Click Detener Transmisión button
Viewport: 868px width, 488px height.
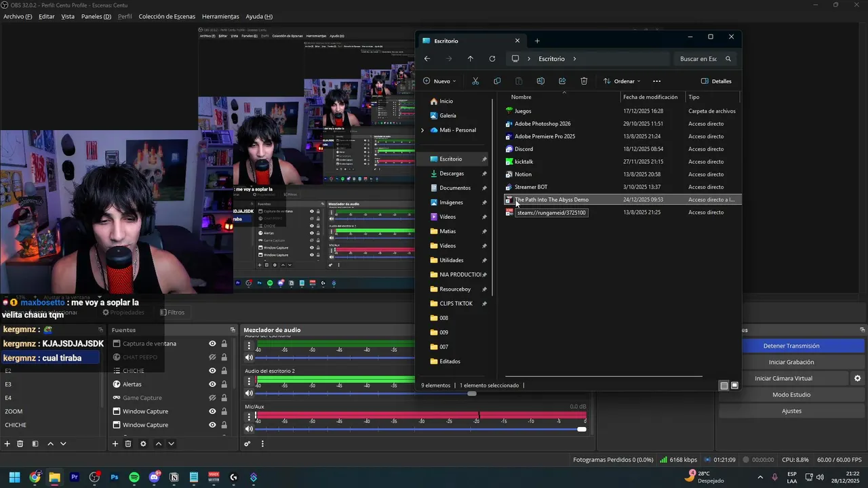791,346
